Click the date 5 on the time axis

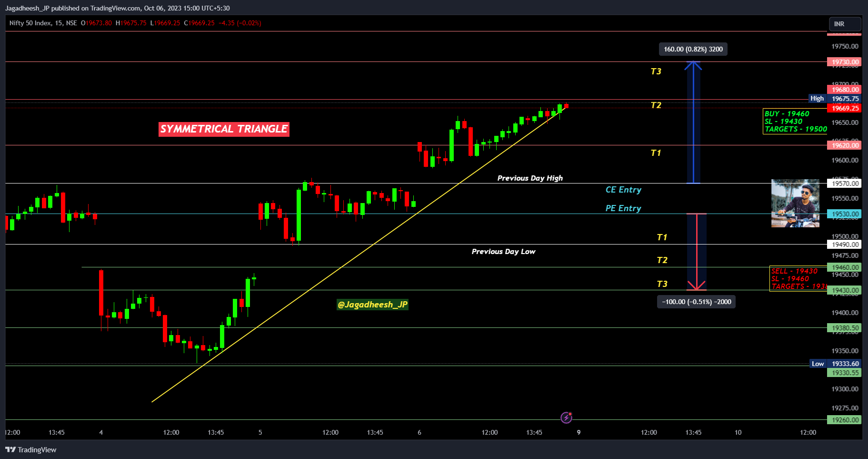[x=260, y=432]
